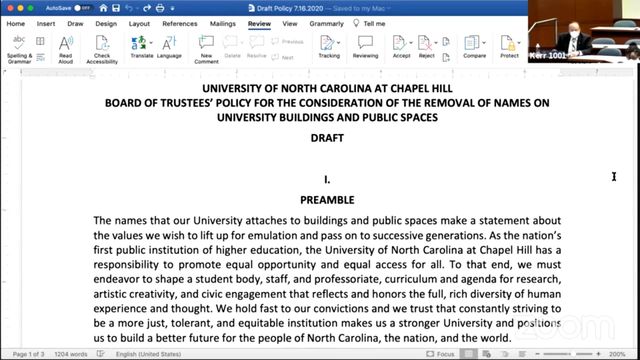Click zoom out minus button
The image size is (640, 360).
pyautogui.click(x=538, y=354)
